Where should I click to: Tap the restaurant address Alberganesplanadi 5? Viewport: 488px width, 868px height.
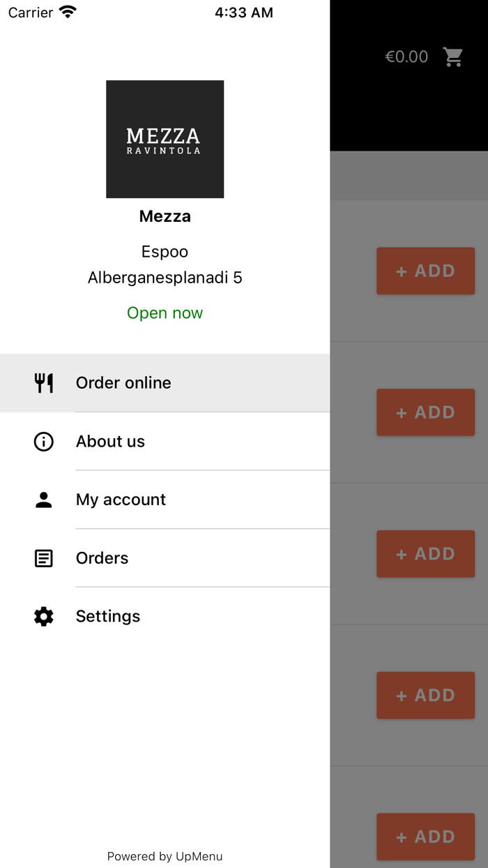(165, 277)
